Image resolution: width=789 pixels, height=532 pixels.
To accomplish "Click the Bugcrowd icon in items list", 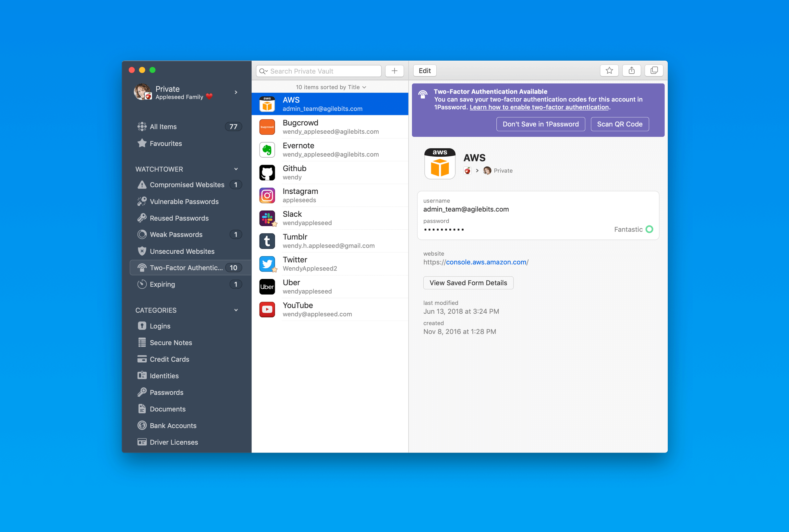I will pos(268,127).
